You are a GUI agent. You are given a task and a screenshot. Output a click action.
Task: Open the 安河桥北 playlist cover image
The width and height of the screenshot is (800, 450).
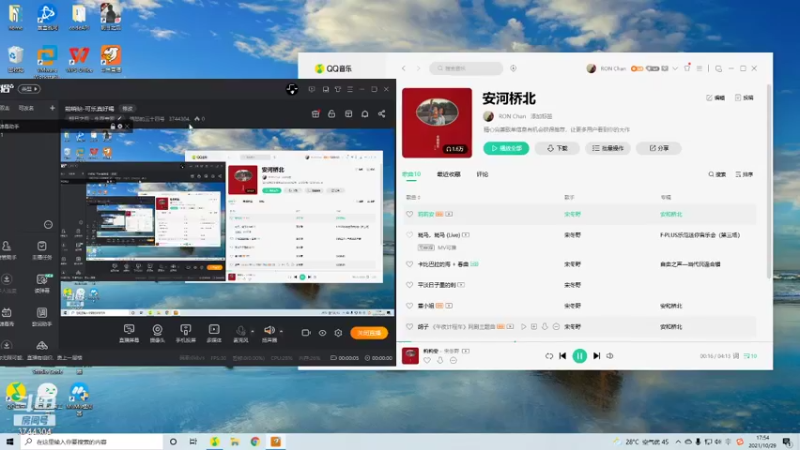coord(437,122)
